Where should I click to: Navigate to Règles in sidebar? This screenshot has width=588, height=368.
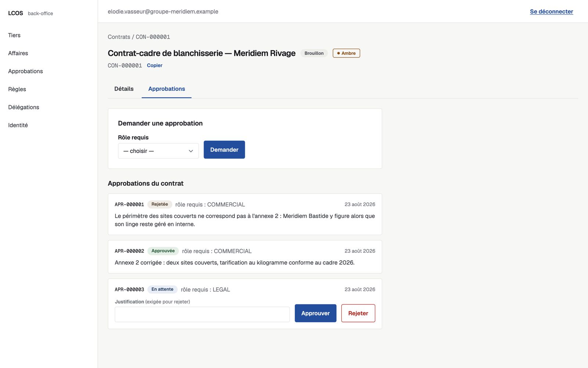(x=17, y=89)
